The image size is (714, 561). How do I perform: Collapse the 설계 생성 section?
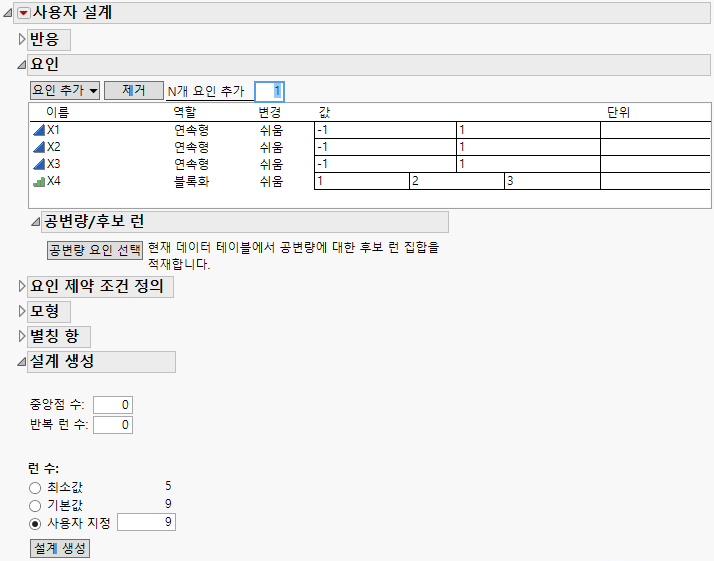point(21,362)
